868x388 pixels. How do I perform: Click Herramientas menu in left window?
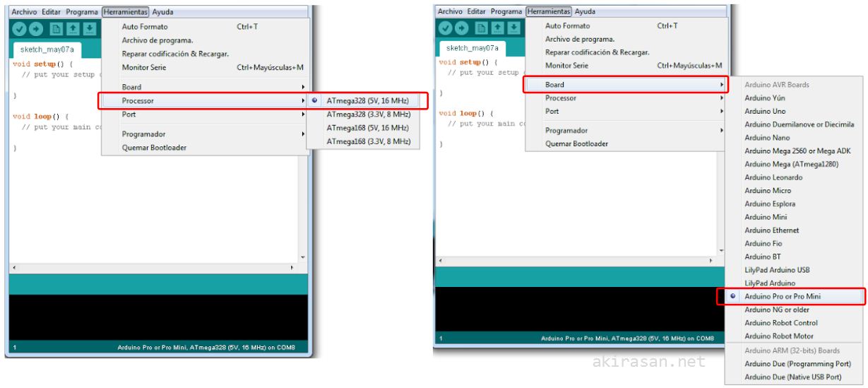126,12
